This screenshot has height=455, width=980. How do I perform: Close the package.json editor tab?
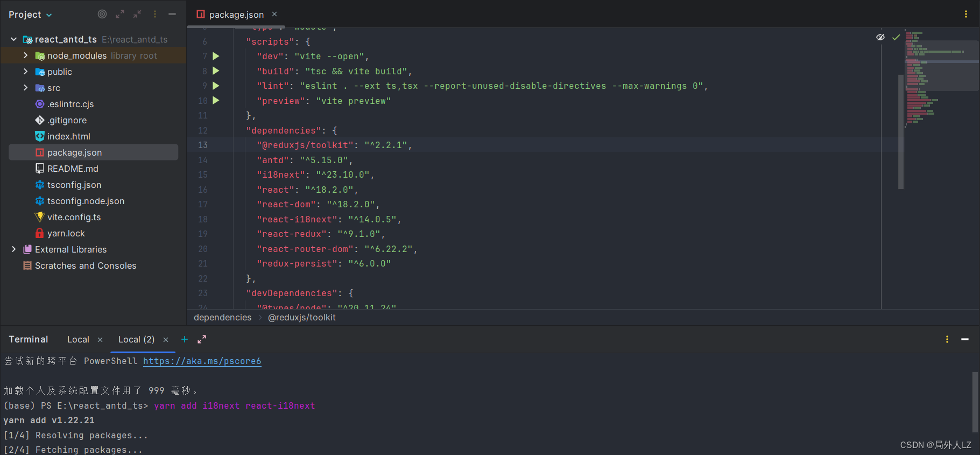point(274,14)
